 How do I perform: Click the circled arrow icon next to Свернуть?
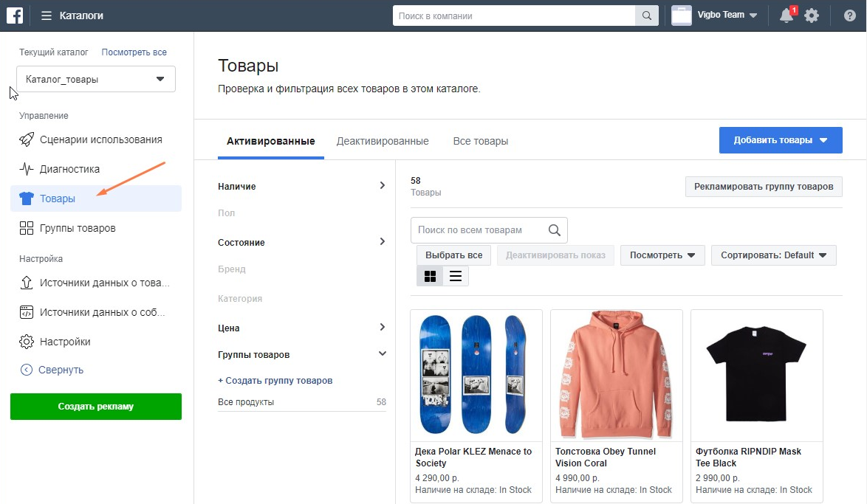(x=26, y=370)
